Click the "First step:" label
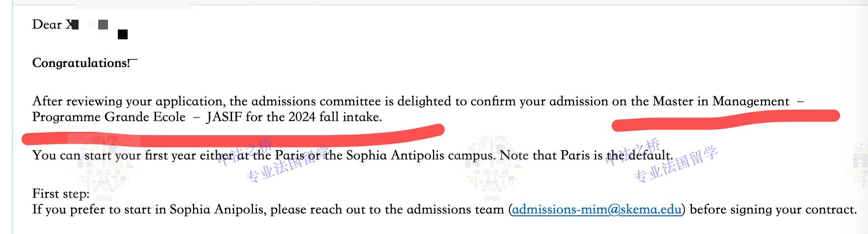This screenshot has height=234, width=868. [x=61, y=194]
